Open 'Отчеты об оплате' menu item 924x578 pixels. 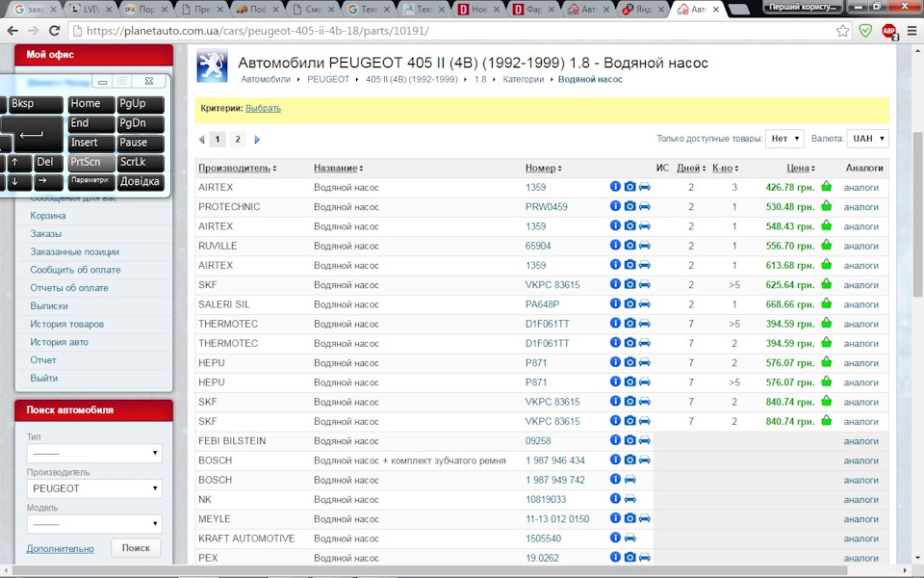[x=69, y=288]
